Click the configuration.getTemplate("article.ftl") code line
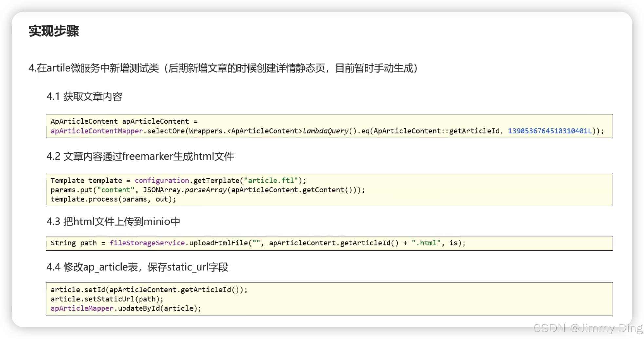644x339 pixels. point(179,181)
